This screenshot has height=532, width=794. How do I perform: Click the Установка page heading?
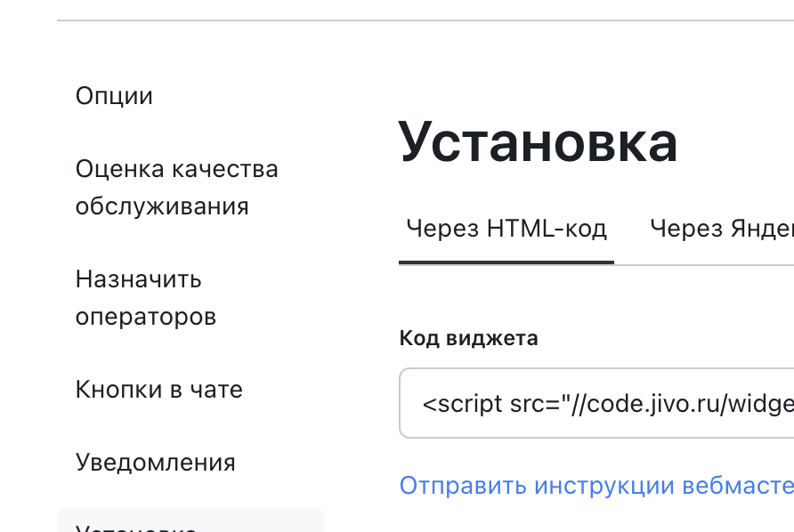tap(538, 142)
